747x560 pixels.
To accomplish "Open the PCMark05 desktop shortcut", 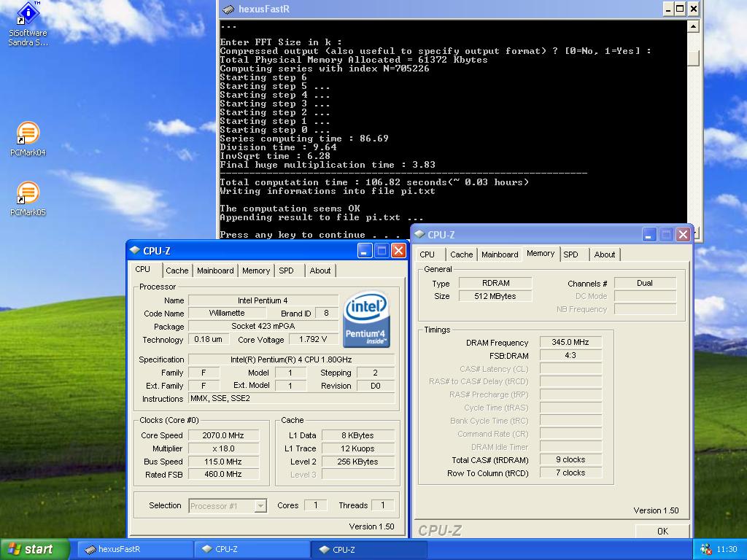I will [x=28, y=199].
